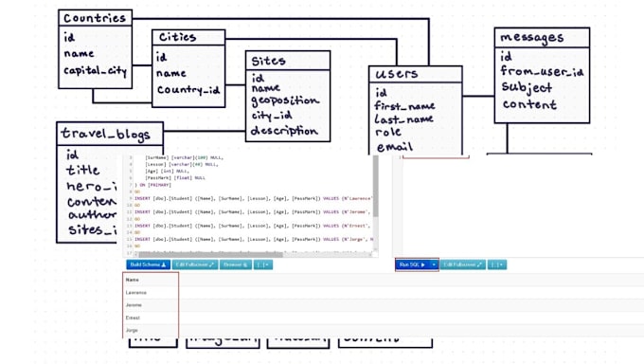644x364 pixels.
Task: Click description in the Sites table
Action: click(284, 131)
